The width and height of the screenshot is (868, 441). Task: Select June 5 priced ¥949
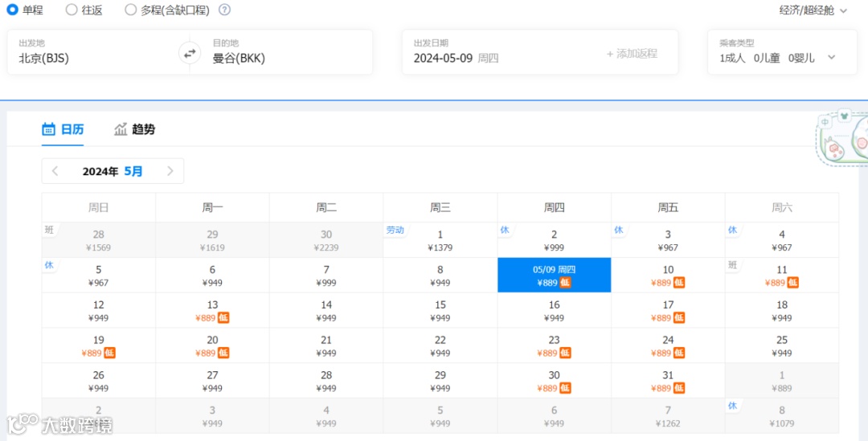click(x=440, y=415)
